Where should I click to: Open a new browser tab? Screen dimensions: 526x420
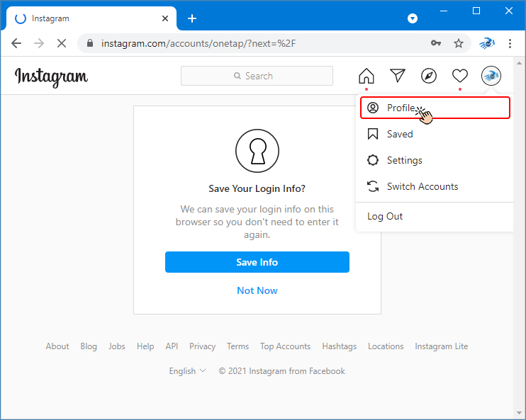coord(192,18)
